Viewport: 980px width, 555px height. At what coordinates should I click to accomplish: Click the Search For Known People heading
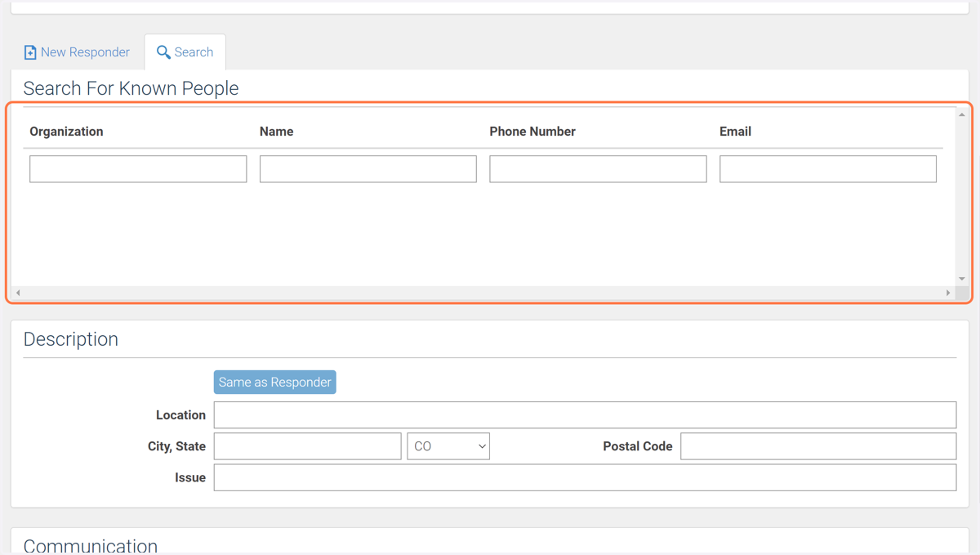[131, 88]
